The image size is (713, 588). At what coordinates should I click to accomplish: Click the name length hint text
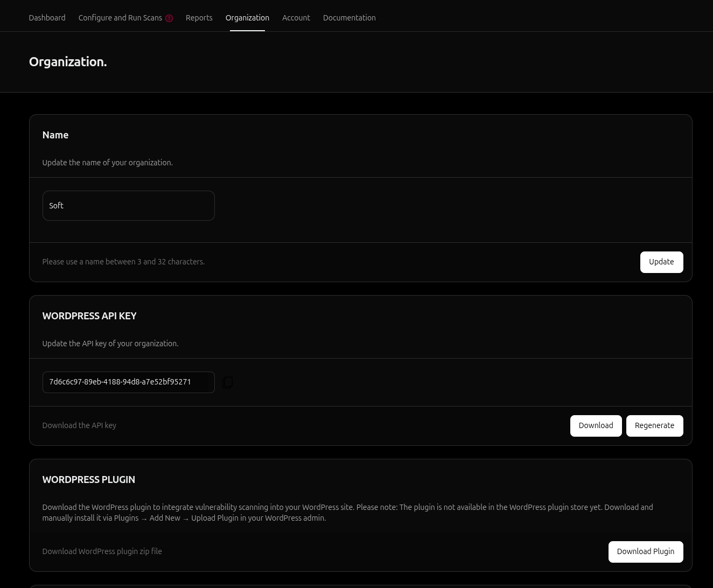123,262
